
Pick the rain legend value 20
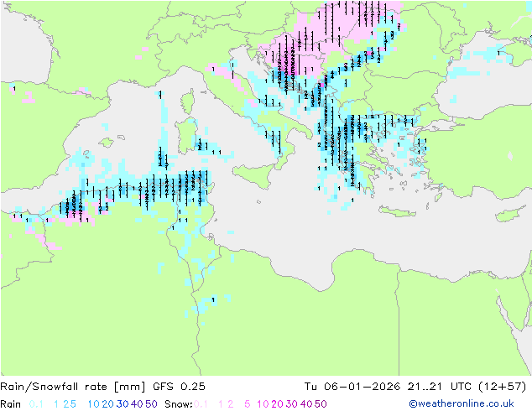click(x=108, y=404)
